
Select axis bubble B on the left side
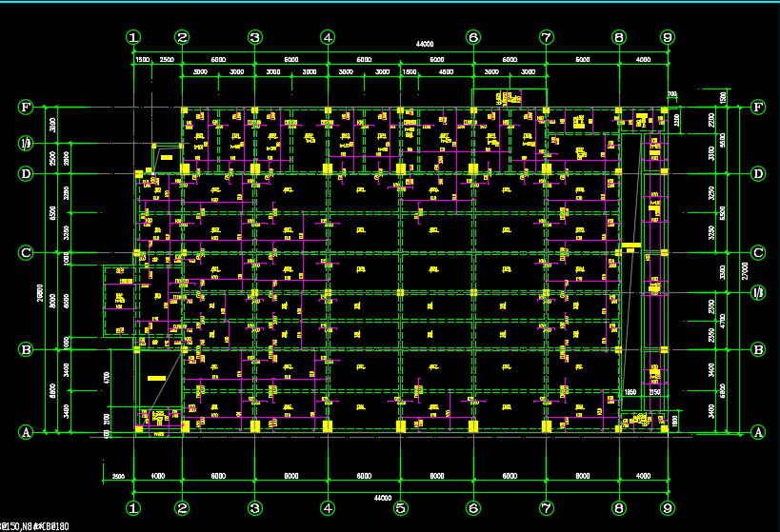pos(27,349)
